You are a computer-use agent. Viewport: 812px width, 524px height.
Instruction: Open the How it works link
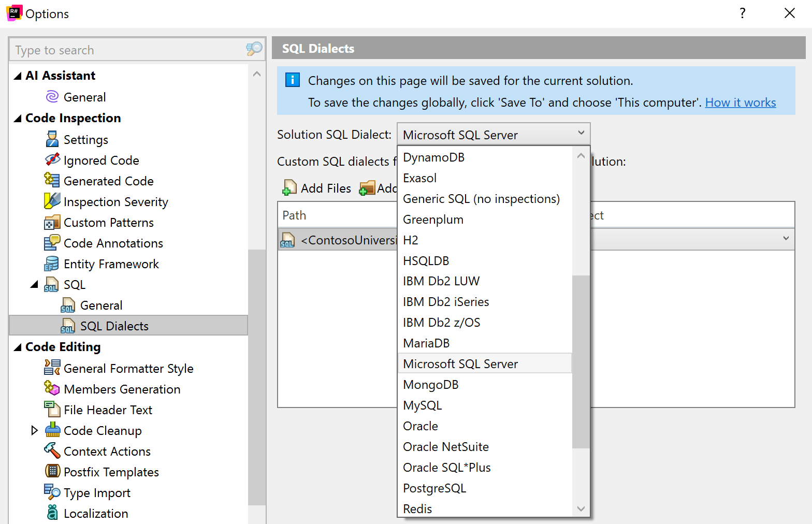(x=741, y=103)
